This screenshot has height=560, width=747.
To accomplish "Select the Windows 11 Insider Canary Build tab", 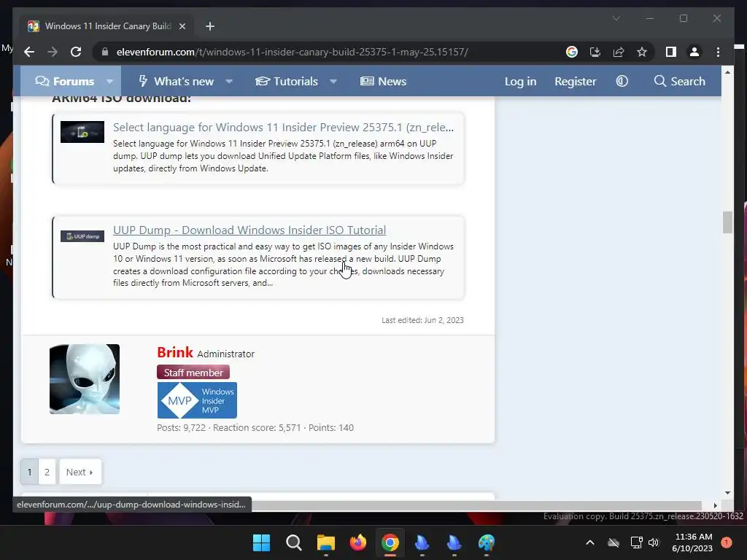I will pyautogui.click(x=107, y=26).
